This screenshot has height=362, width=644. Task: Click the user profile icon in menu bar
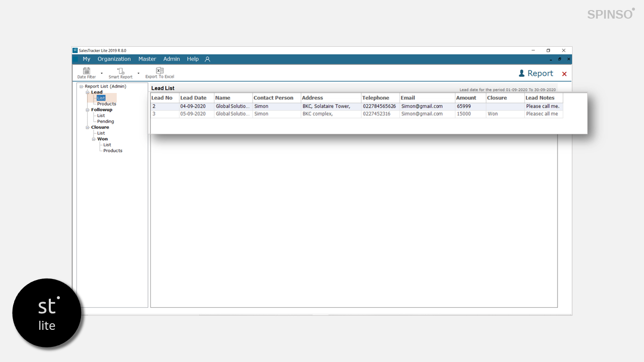[207, 59]
